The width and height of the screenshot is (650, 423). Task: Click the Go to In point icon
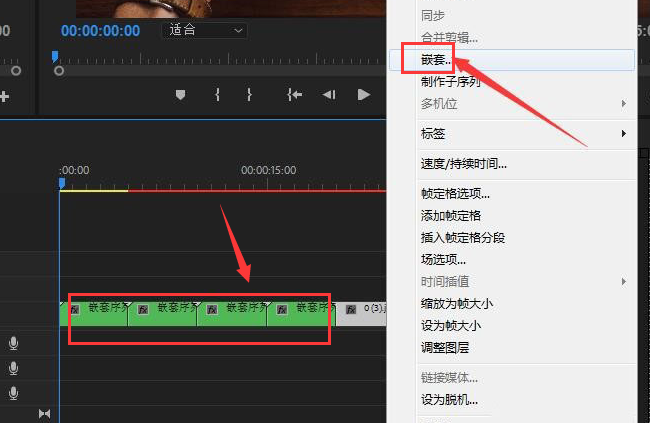point(293,95)
